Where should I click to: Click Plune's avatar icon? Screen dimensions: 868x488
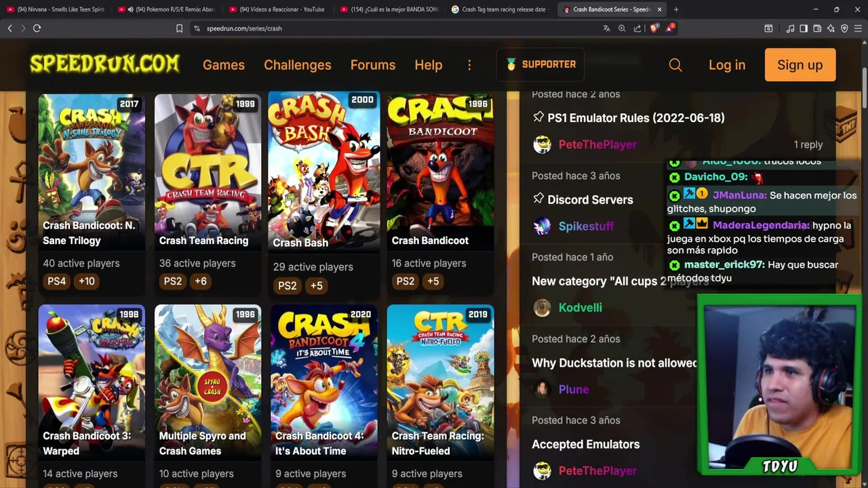[x=542, y=389]
